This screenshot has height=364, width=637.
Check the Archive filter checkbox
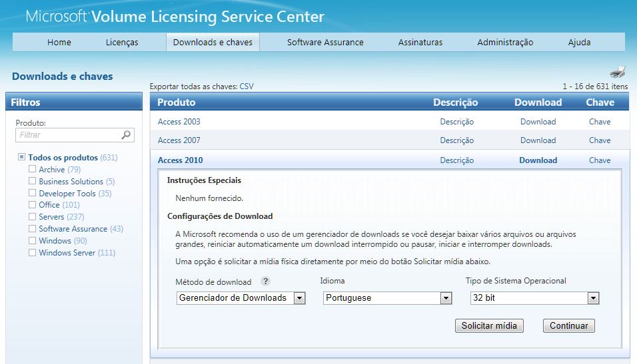coord(32,170)
